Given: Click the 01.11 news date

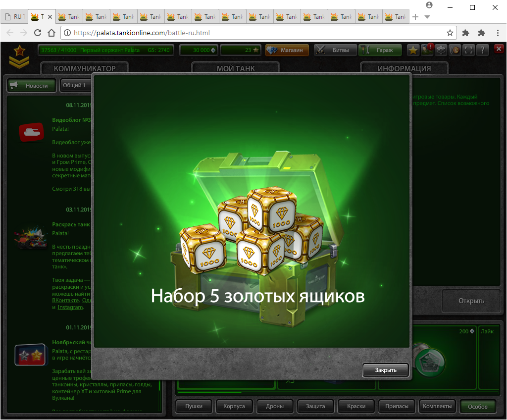Looking at the screenshot, I should coord(79,327).
